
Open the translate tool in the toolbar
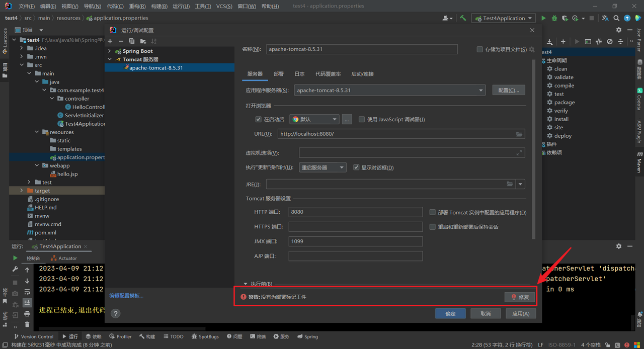click(x=605, y=18)
